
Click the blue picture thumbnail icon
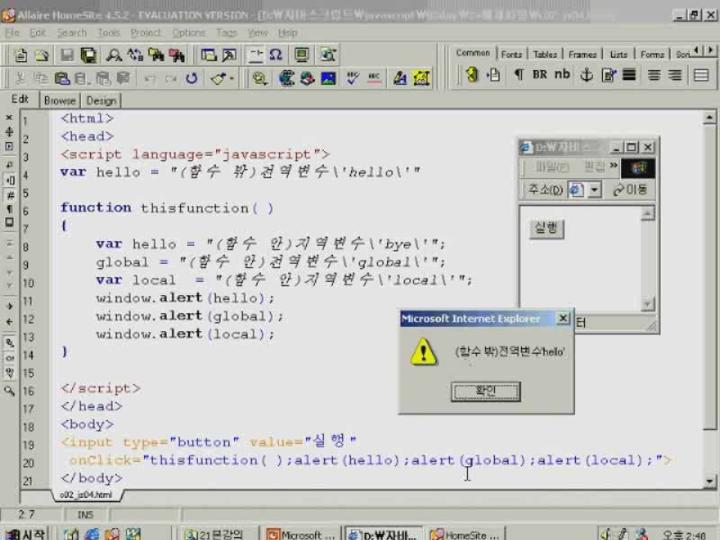click(328, 79)
